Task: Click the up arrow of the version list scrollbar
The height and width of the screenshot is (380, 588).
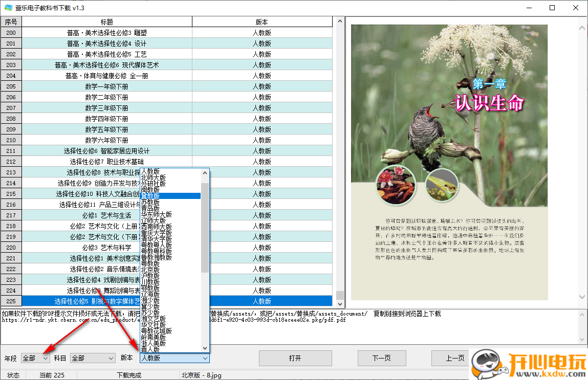Action: coord(205,172)
